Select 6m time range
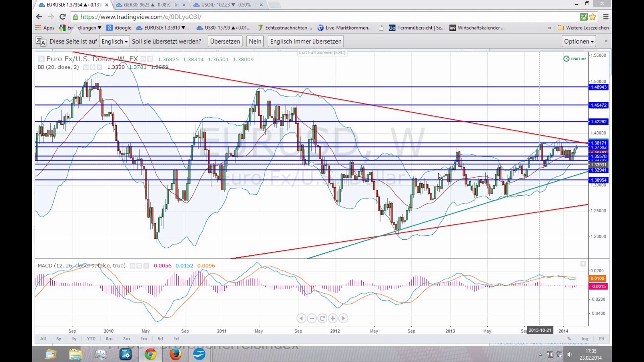This screenshot has height=362, width=644. click(x=109, y=339)
